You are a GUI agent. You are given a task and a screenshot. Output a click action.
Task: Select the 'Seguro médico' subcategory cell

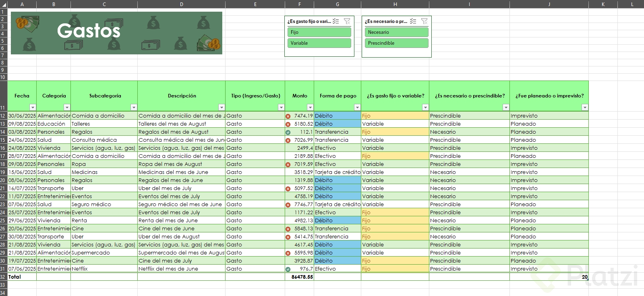tap(104, 204)
